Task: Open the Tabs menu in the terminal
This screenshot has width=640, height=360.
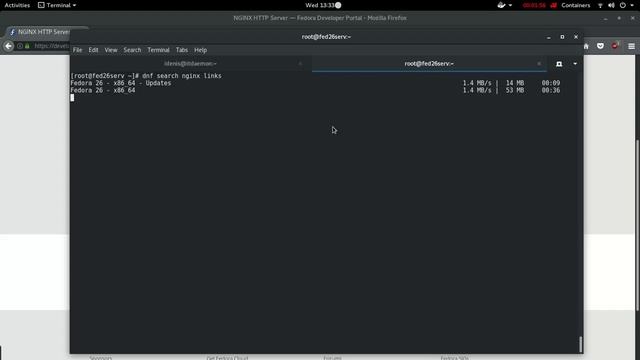Action: click(x=182, y=50)
